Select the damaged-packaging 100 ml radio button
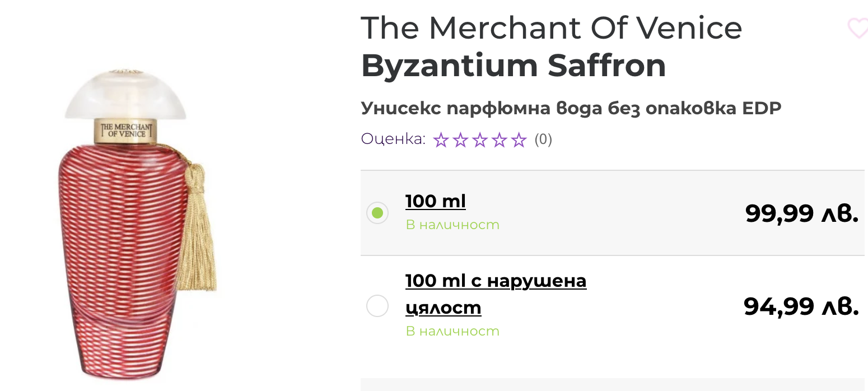 click(377, 306)
